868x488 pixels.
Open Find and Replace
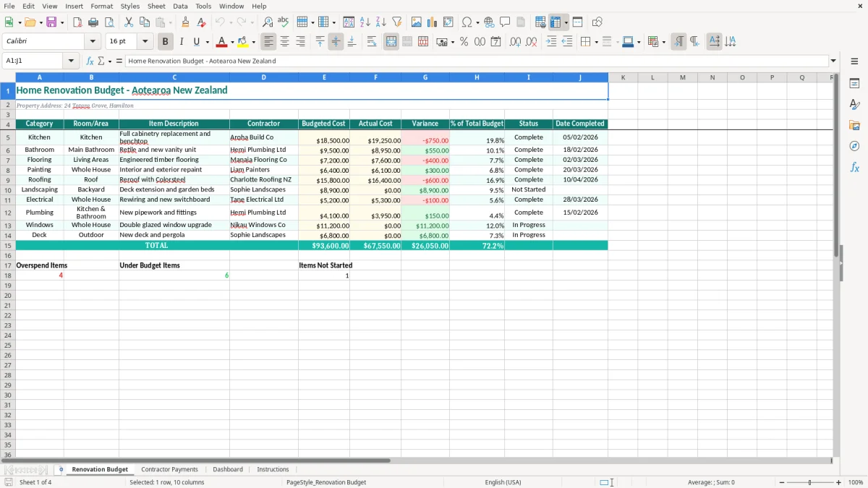[x=268, y=22]
